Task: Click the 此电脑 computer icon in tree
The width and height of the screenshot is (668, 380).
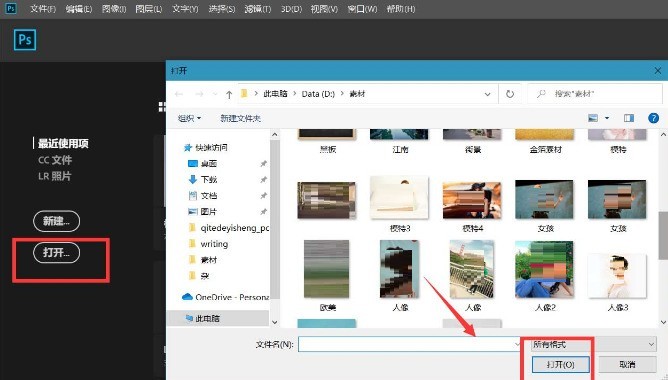Action: click(x=189, y=318)
